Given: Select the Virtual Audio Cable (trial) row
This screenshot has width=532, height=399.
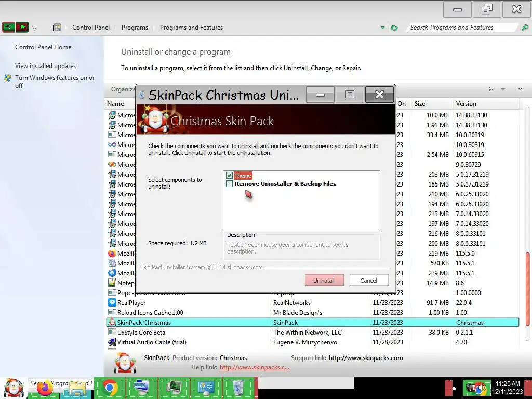Looking at the screenshot, I should tap(312, 342).
